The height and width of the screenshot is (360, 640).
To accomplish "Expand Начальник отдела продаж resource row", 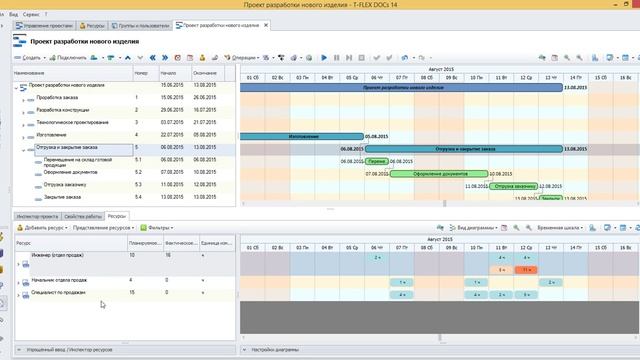I will 18,282.
